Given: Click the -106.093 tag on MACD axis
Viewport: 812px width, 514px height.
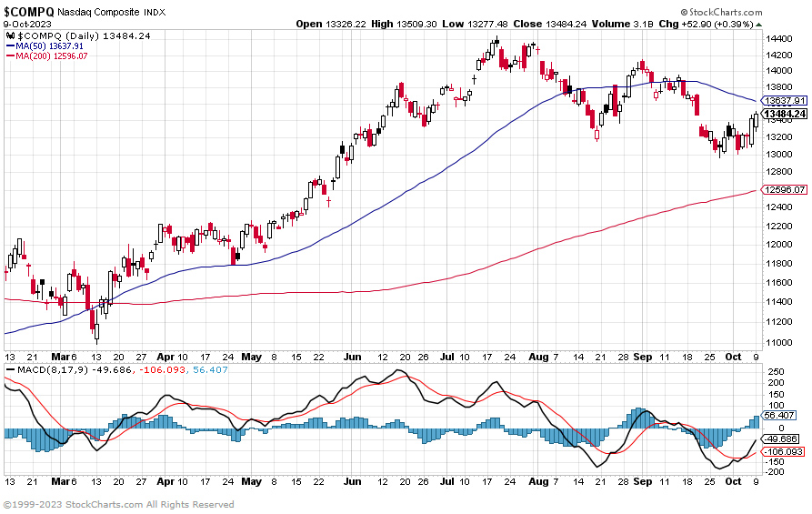Looking at the screenshot, I should (783, 452).
